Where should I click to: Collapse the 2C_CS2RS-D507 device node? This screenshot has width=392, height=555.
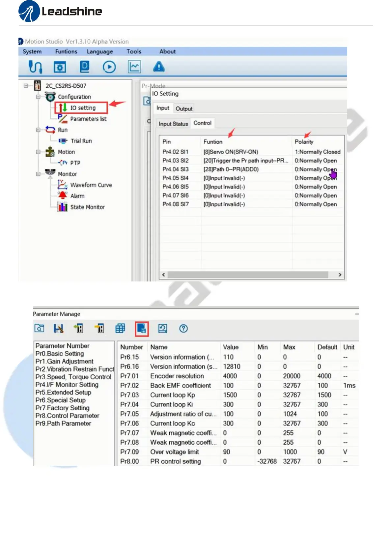point(26,86)
